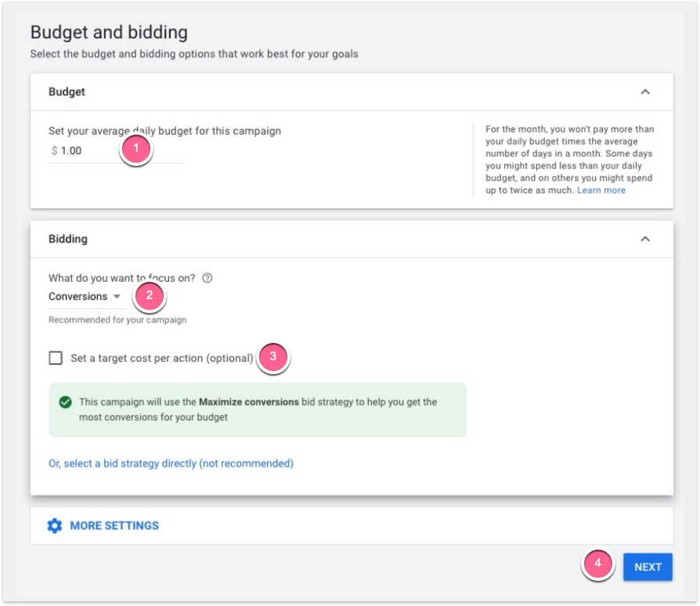Image resolution: width=700 pixels, height=606 pixels.
Task: Enable the target cost per action checkbox
Action: click(x=56, y=358)
